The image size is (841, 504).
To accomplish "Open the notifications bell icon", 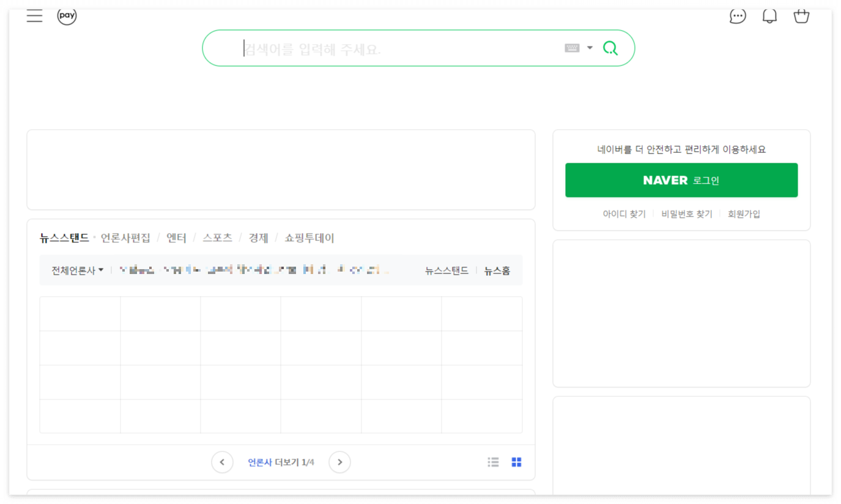I will pos(769,16).
